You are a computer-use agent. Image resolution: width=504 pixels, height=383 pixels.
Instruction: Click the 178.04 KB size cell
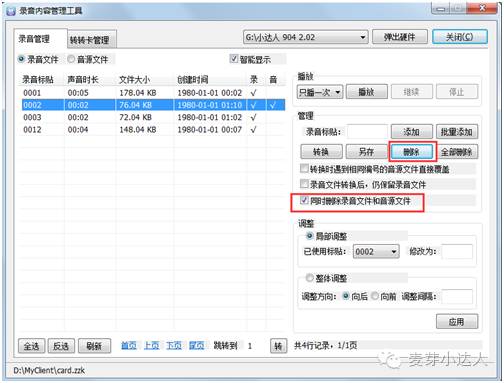point(138,93)
